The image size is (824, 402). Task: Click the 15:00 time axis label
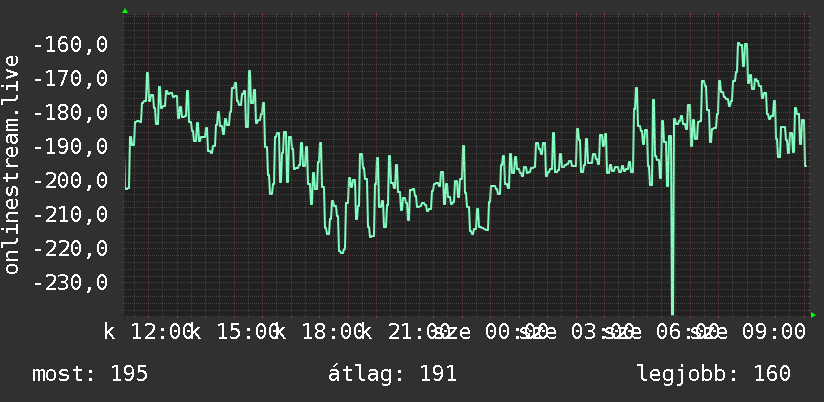click(x=246, y=332)
